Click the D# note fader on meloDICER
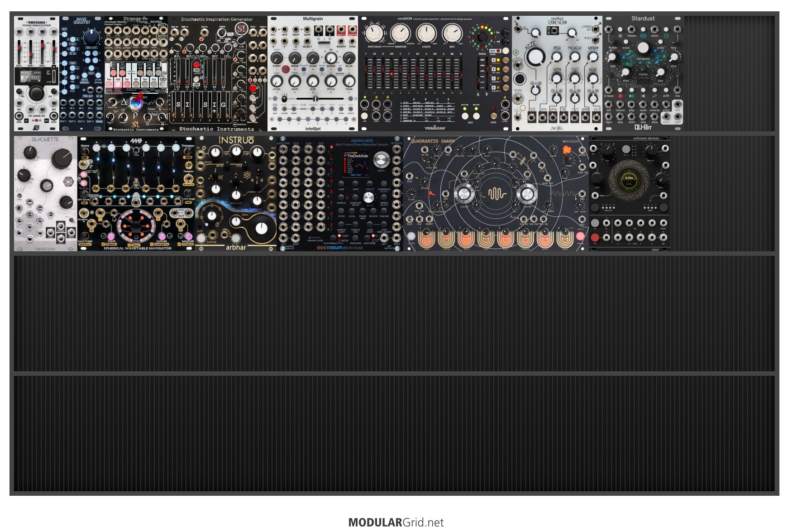This screenshot has height=532, width=793. 392,73
